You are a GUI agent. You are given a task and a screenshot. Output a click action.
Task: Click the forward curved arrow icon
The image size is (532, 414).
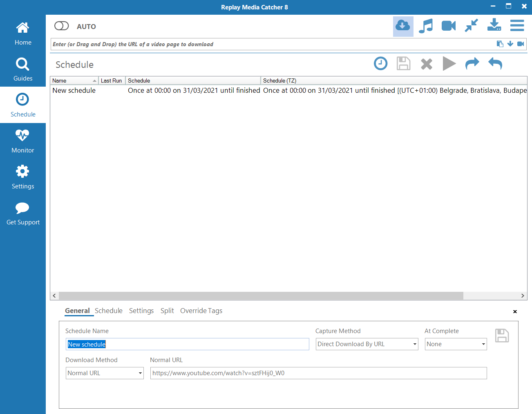coord(472,63)
